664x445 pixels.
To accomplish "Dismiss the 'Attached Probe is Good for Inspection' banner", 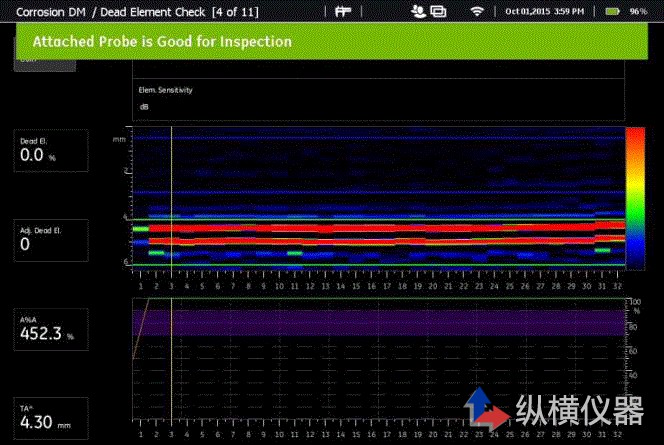I will click(x=332, y=41).
